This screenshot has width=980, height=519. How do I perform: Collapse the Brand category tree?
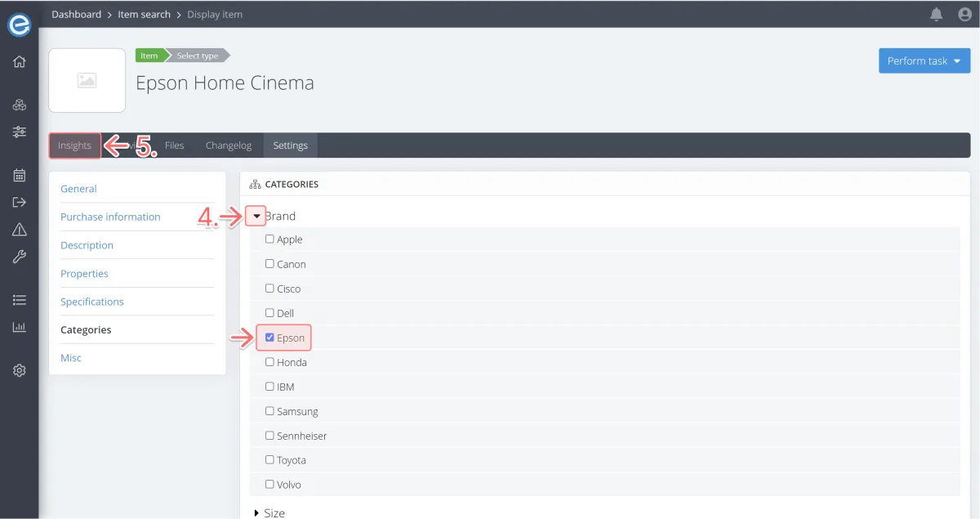click(x=256, y=216)
